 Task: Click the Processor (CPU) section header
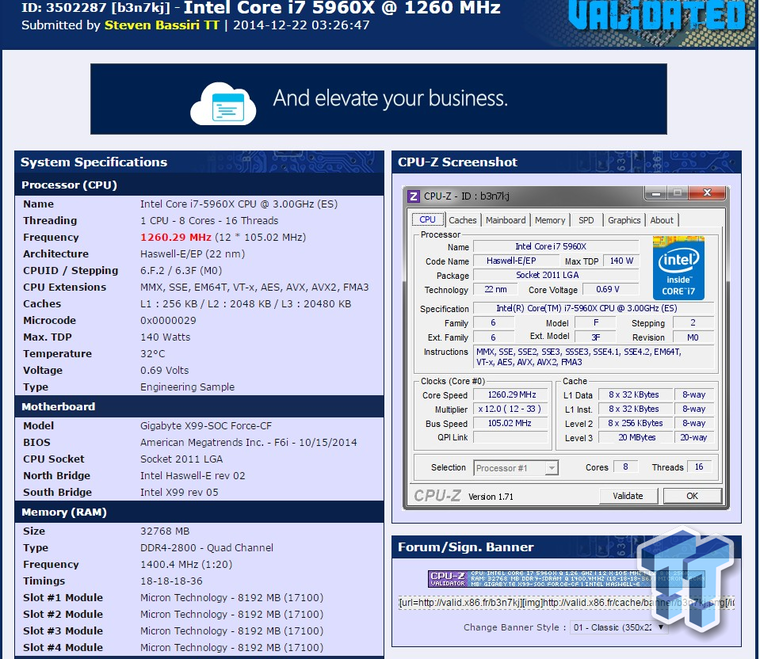199,185
